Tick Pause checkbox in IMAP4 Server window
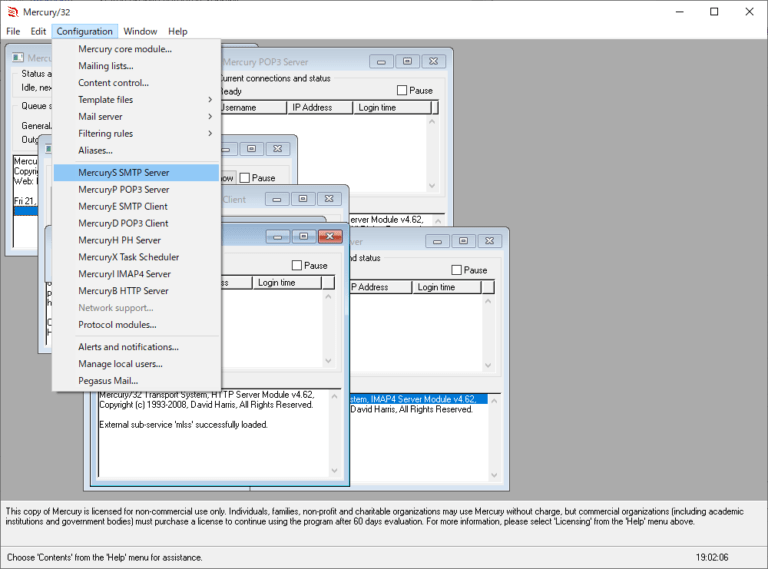The height and width of the screenshot is (569, 768). (x=457, y=270)
